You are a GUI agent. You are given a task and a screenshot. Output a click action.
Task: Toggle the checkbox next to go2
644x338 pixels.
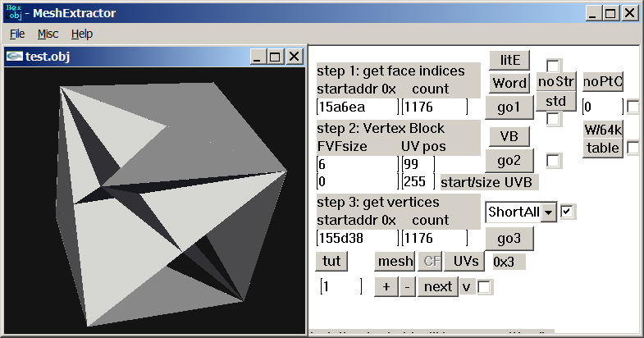[x=553, y=161]
